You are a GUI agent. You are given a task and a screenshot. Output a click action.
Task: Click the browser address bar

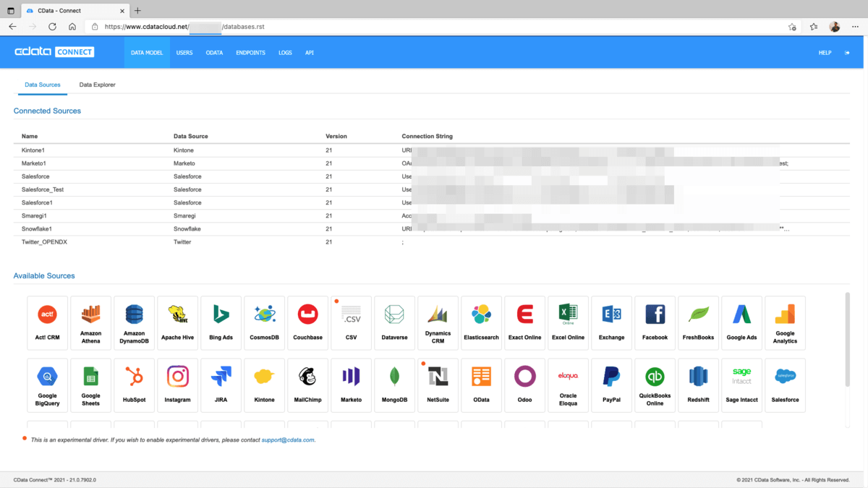click(x=434, y=27)
